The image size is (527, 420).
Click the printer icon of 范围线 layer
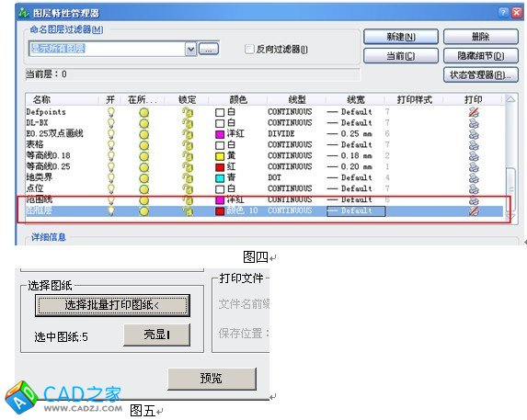point(474,200)
